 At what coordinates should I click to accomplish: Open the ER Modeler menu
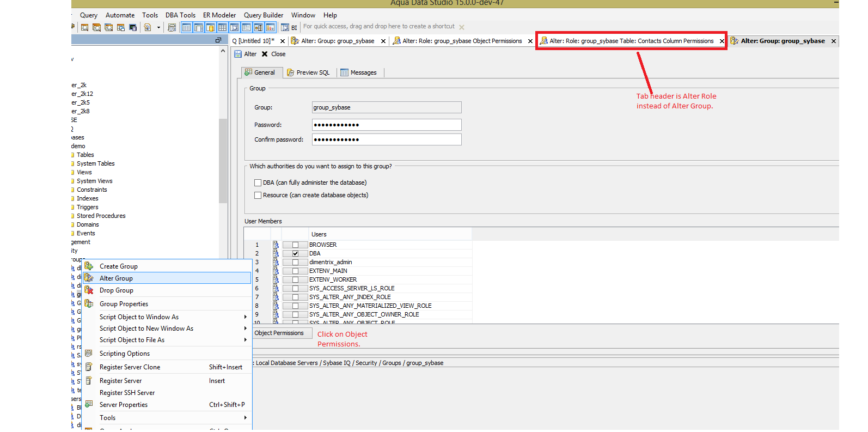[219, 15]
